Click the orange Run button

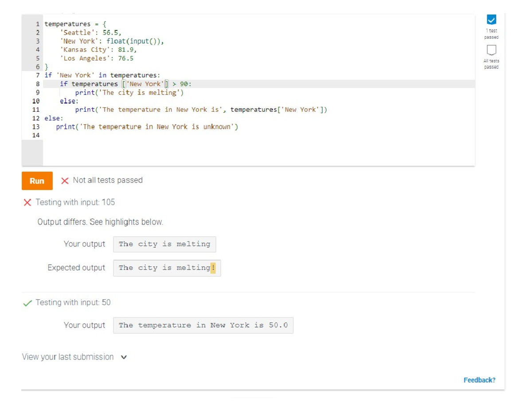[37, 181]
